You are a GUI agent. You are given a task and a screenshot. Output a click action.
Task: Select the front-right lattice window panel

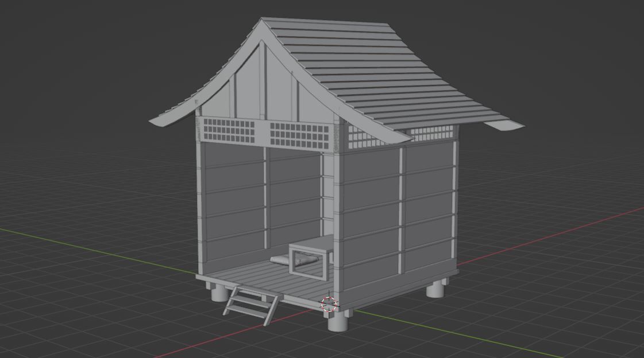299,136
